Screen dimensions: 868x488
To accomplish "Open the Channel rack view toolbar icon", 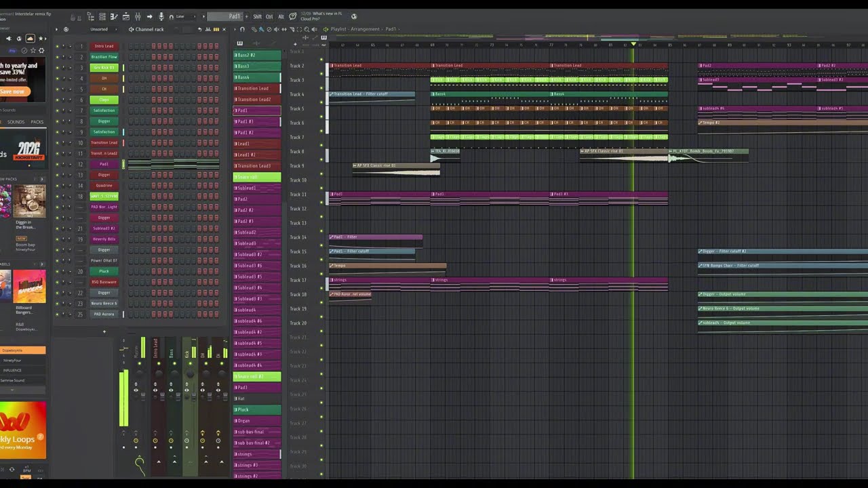I will pos(102,16).
